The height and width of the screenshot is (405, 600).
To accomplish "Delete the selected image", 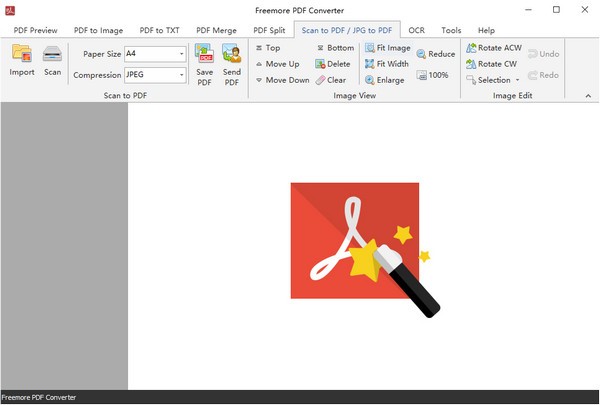I will point(333,64).
